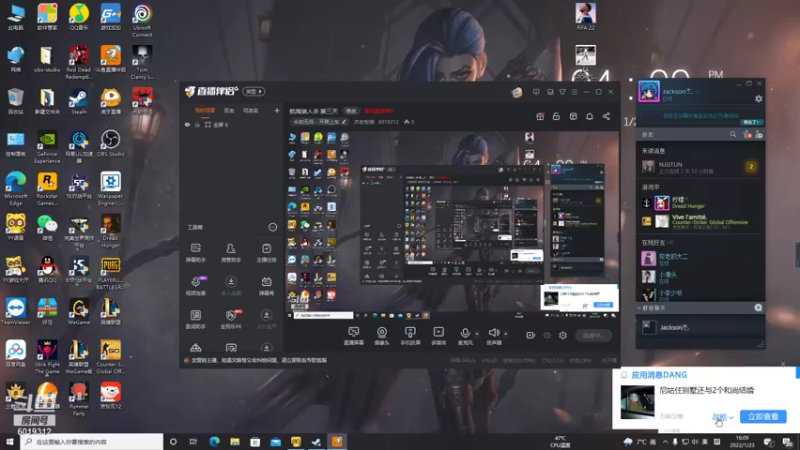Click the Windows Start button

tap(10, 442)
